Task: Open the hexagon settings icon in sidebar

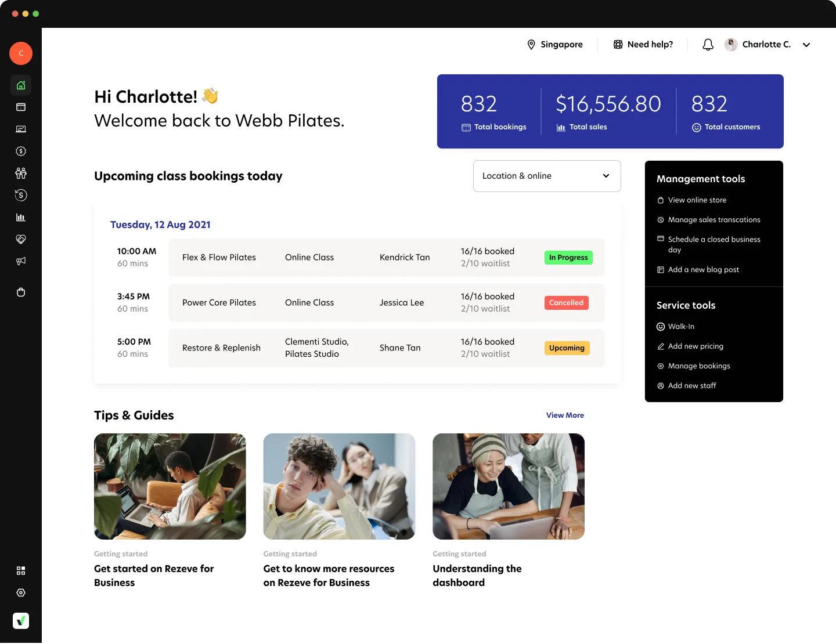Action: (21, 593)
